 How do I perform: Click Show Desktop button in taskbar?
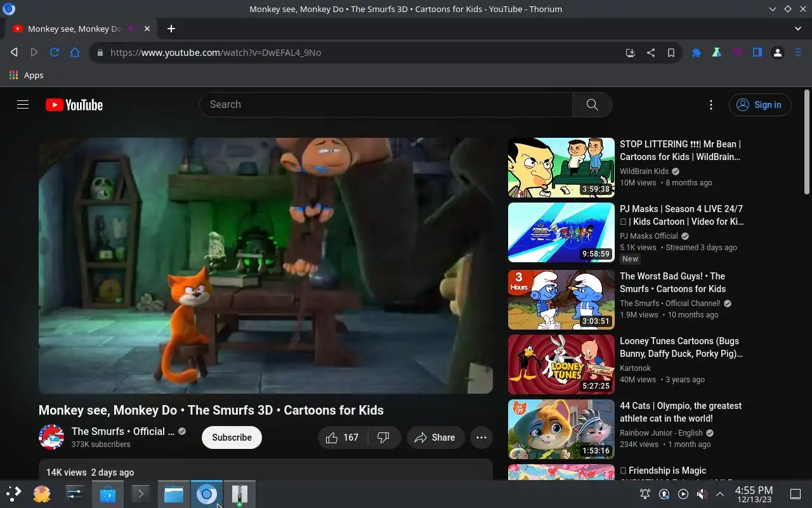796,494
